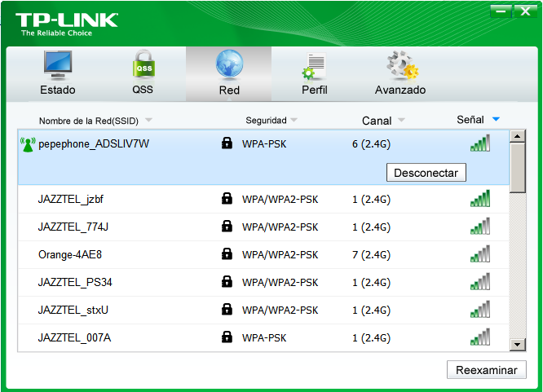Switch to the Estado tab label
Image resolution: width=543 pixels, height=392 pixels.
coord(58,90)
